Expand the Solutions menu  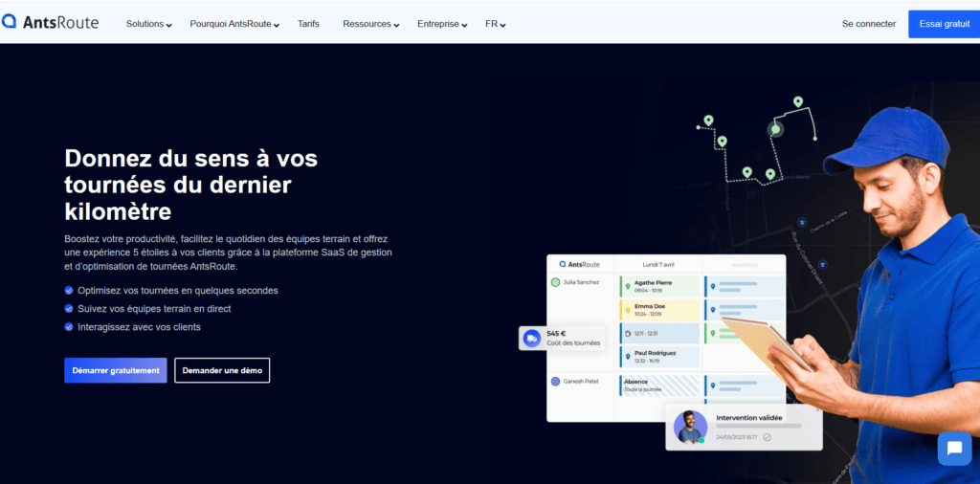pos(148,24)
